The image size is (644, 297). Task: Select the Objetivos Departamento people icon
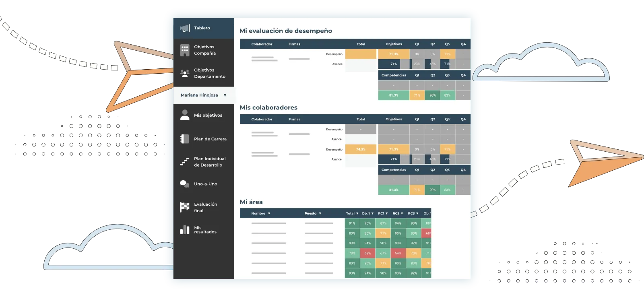(x=185, y=73)
